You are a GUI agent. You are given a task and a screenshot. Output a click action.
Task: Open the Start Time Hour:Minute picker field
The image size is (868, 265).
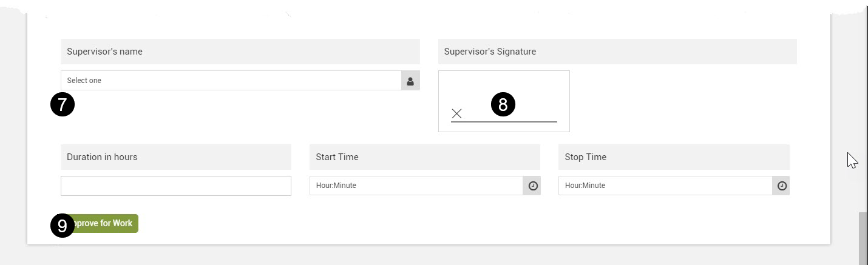coord(416,186)
